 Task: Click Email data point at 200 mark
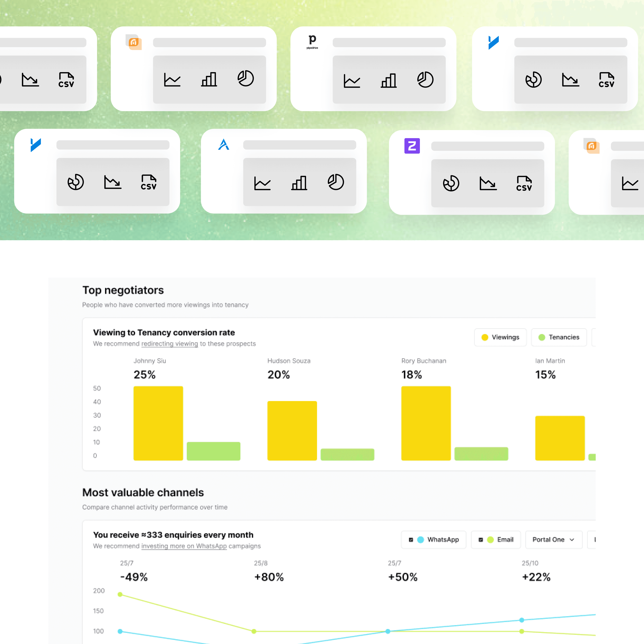coord(120,594)
